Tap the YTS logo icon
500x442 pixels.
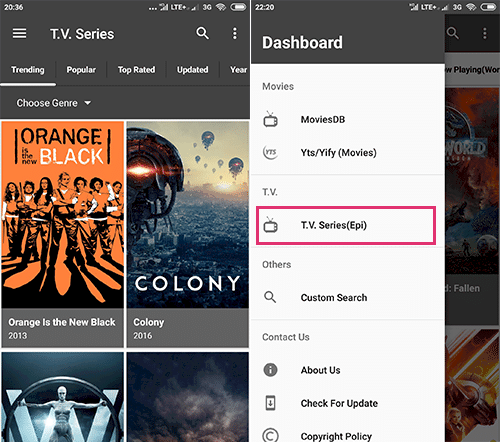coord(270,152)
